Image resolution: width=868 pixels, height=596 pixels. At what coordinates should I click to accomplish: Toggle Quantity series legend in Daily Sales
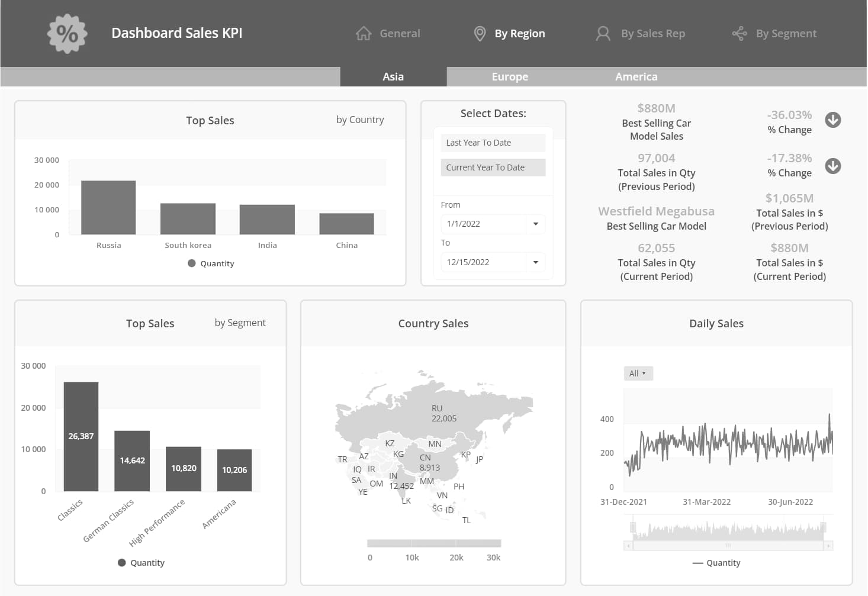[x=716, y=563]
